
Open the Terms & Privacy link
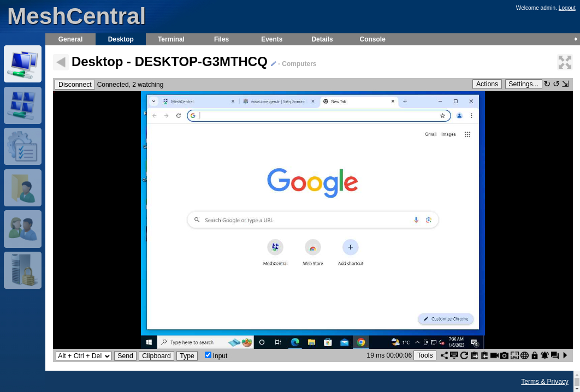545,381
